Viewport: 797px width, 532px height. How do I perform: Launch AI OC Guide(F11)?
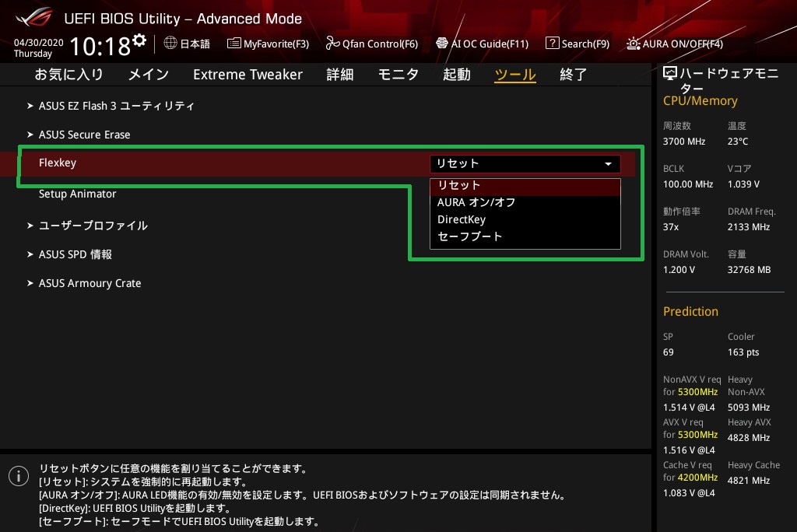coord(483,44)
